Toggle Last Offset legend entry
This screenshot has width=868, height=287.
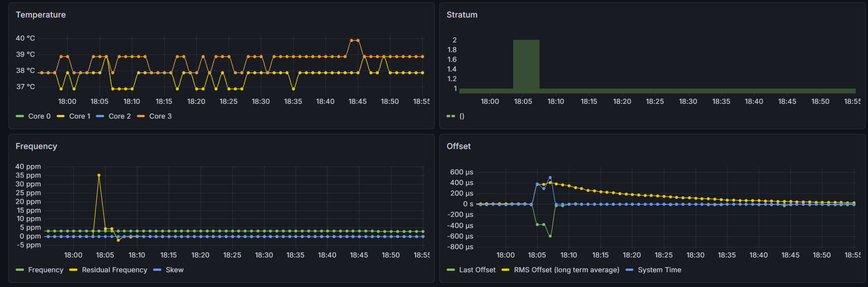point(477,270)
